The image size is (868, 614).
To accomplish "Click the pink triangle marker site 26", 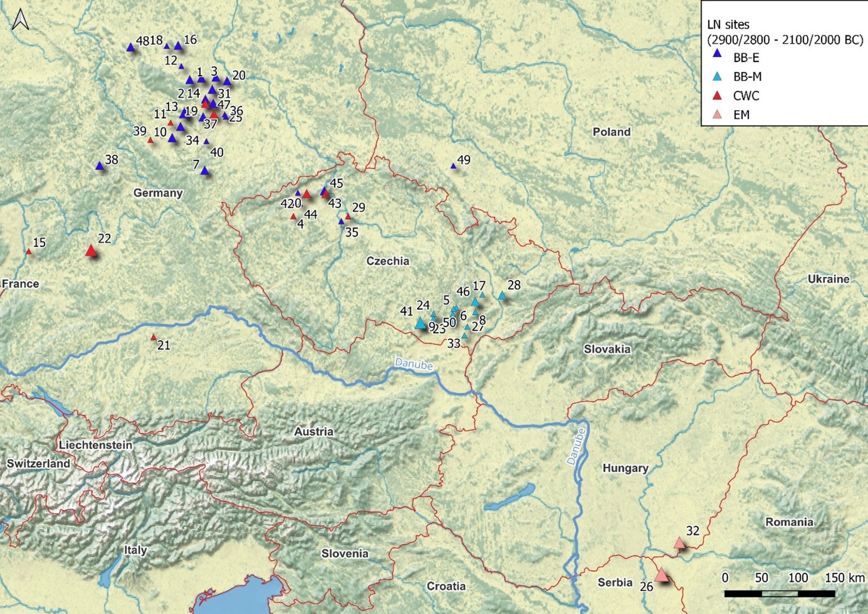I will (661, 575).
